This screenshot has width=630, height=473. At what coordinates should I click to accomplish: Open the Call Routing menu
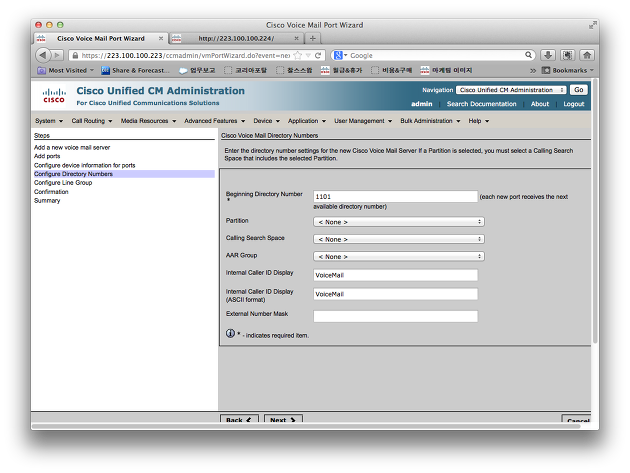coord(92,121)
